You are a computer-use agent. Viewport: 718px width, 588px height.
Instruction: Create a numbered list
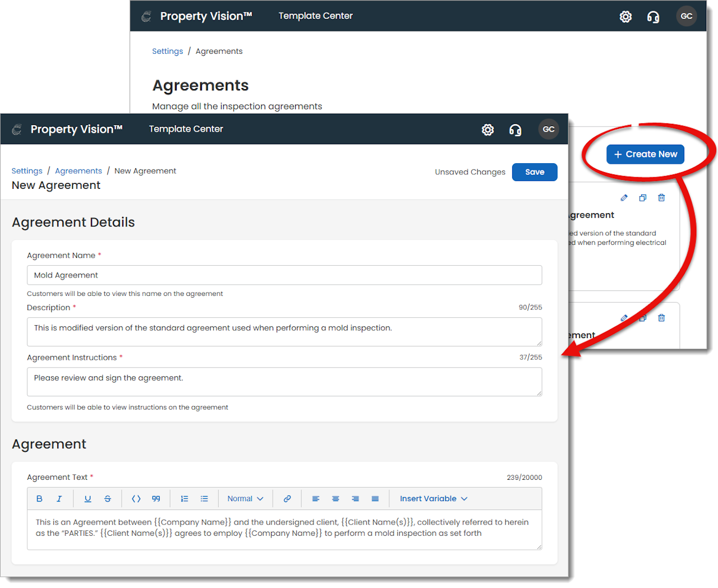185,499
